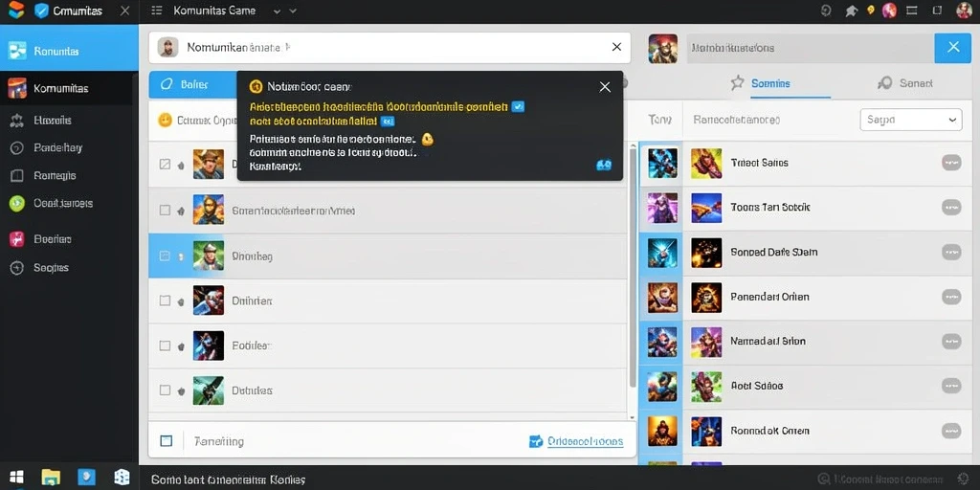Click the more options button for Tmect Sanes

coord(951,163)
